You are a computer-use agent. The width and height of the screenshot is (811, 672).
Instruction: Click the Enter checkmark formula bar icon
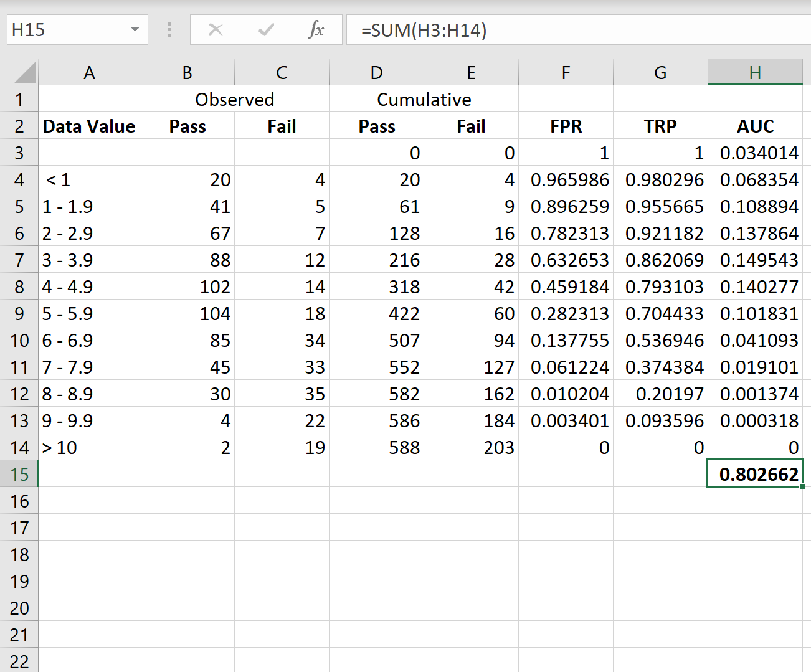(267, 30)
